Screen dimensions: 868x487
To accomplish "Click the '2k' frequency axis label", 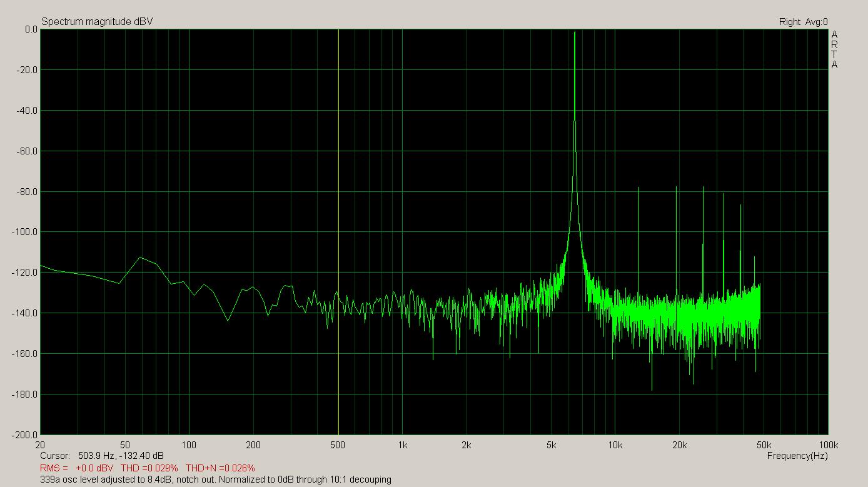I will coord(467,445).
